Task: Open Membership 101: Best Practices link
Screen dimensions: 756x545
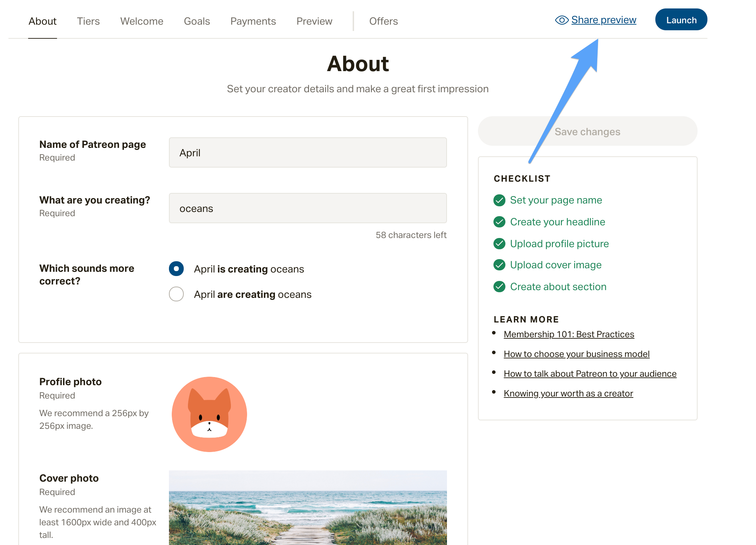Action: 569,334
